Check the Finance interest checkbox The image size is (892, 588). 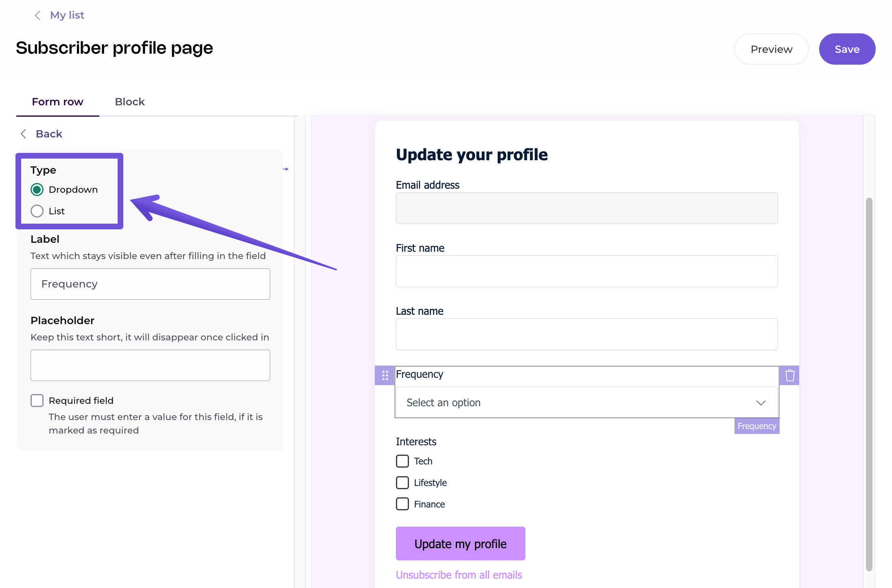click(x=402, y=504)
